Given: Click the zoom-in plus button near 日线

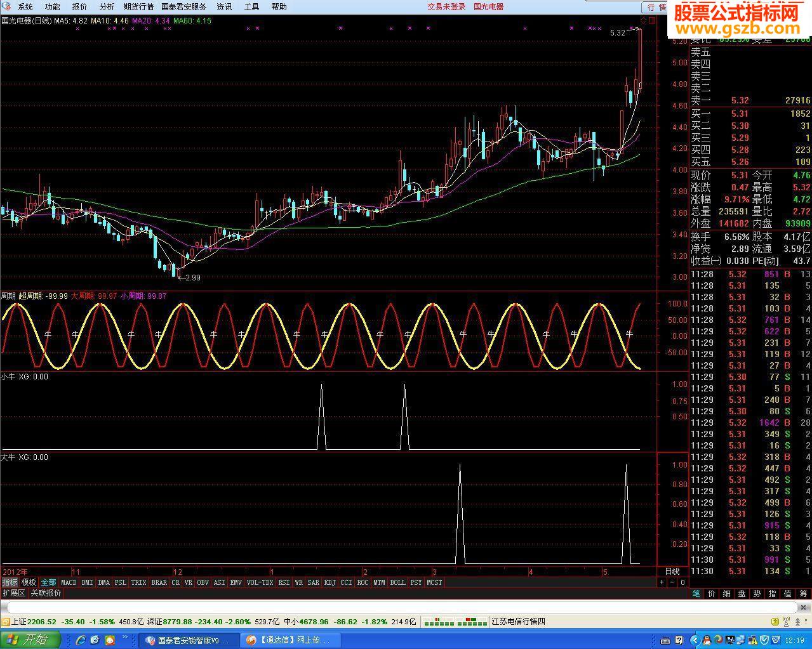Looking at the screenshot, I should pos(662,582).
